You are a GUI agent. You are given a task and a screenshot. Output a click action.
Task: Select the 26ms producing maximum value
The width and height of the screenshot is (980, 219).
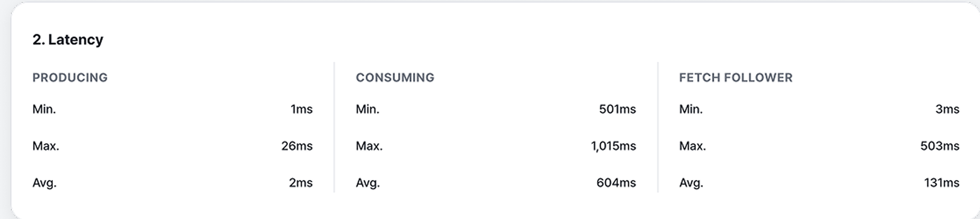point(297,146)
